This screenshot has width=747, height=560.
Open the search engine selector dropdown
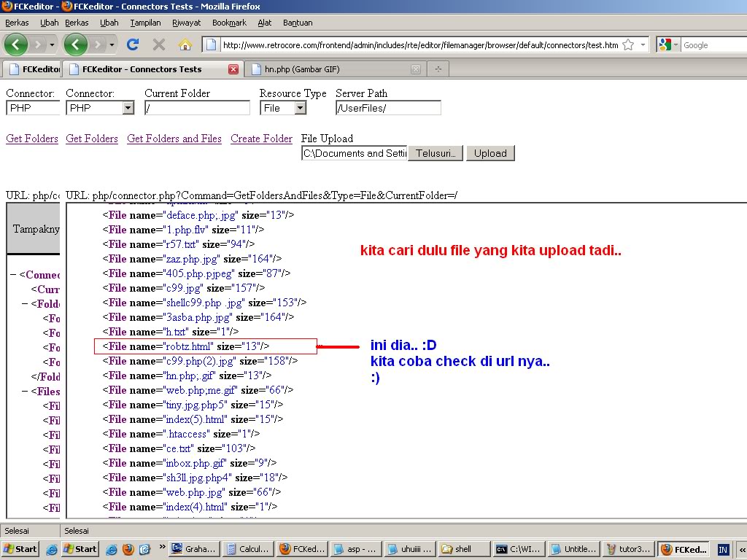point(676,44)
